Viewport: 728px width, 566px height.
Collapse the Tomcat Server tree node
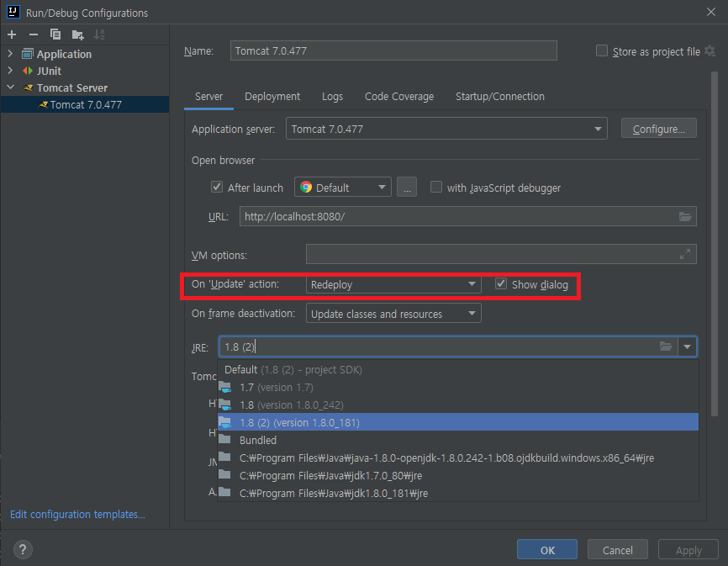click(x=10, y=87)
